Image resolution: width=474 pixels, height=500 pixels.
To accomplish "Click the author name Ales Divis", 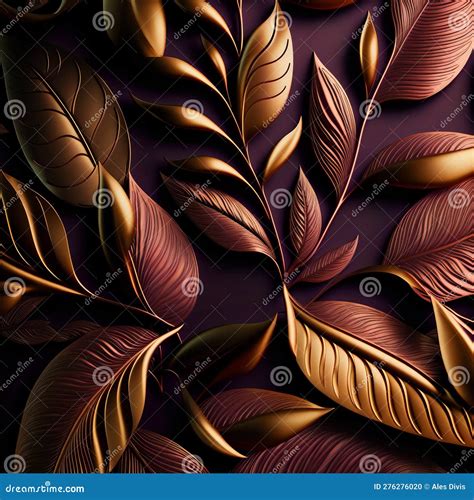I will [448, 487].
